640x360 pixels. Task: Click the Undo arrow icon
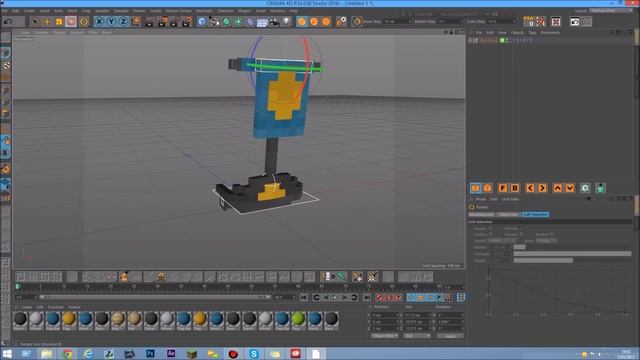click(x=8, y=21)
